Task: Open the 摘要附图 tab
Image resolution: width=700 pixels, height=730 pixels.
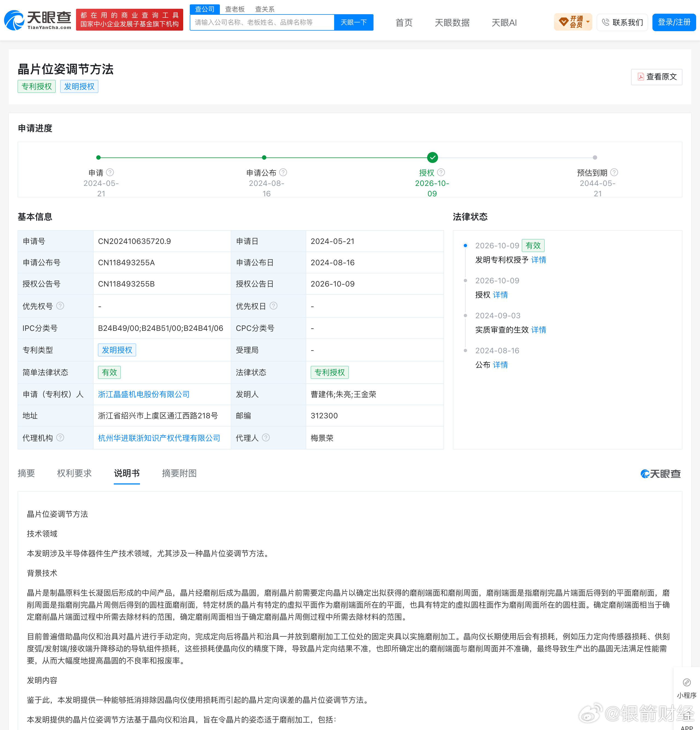Action: 179,473
